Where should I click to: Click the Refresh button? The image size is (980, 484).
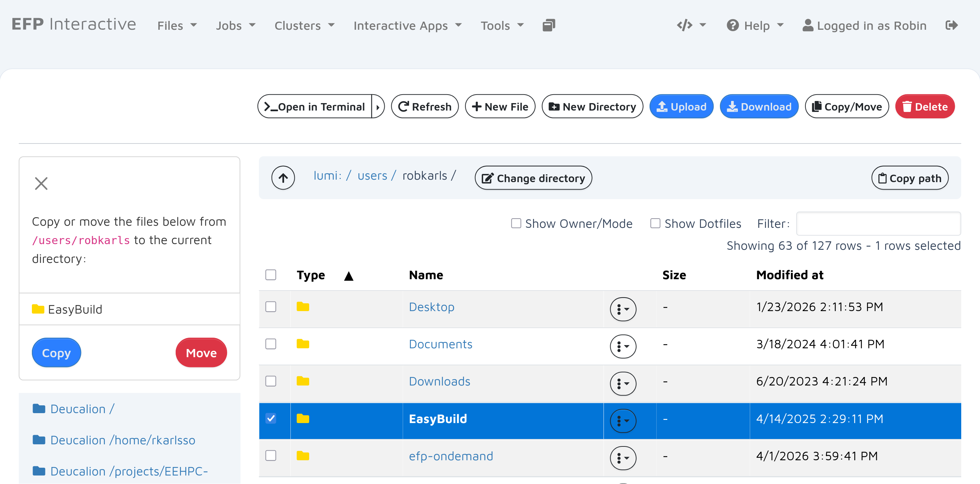(425, 107)
